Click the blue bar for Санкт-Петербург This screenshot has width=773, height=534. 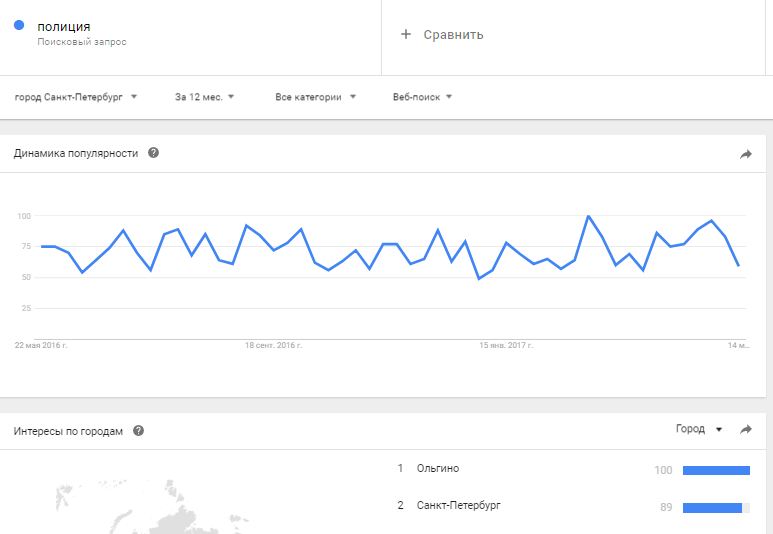[712, 508]
